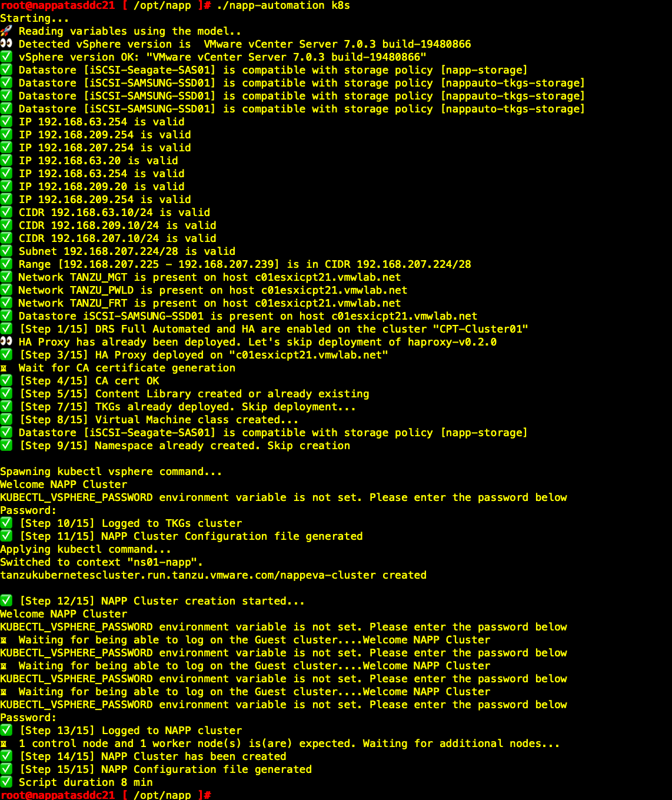672x800 pixels.
Task: Click the check mark beside the Range line
Action: (x=6, y=264)
